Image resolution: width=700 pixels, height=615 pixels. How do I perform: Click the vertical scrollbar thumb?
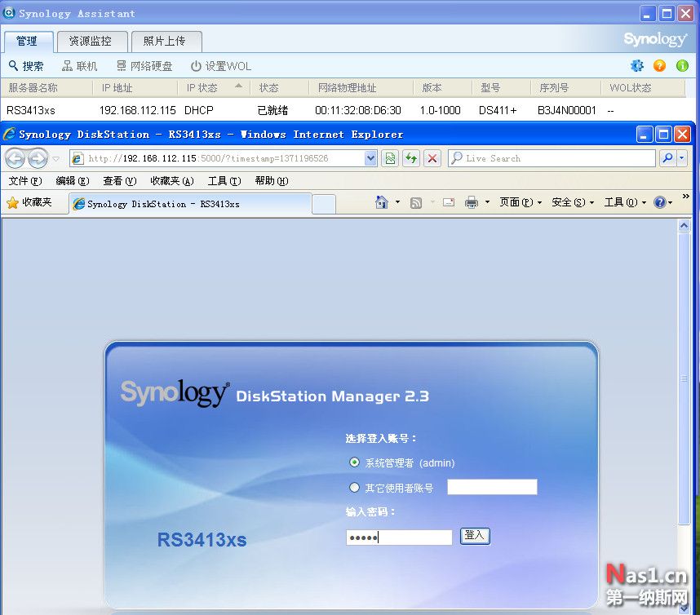tap(684, 378)
